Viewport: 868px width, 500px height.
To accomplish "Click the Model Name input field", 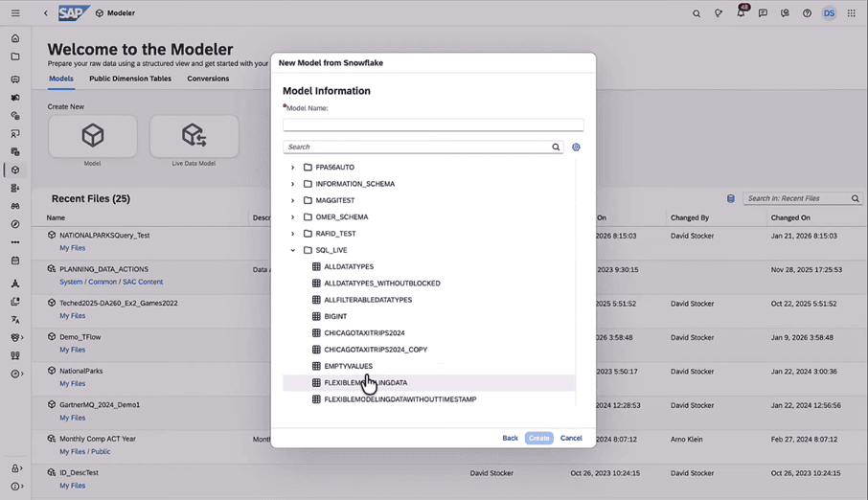I will 433,125.
